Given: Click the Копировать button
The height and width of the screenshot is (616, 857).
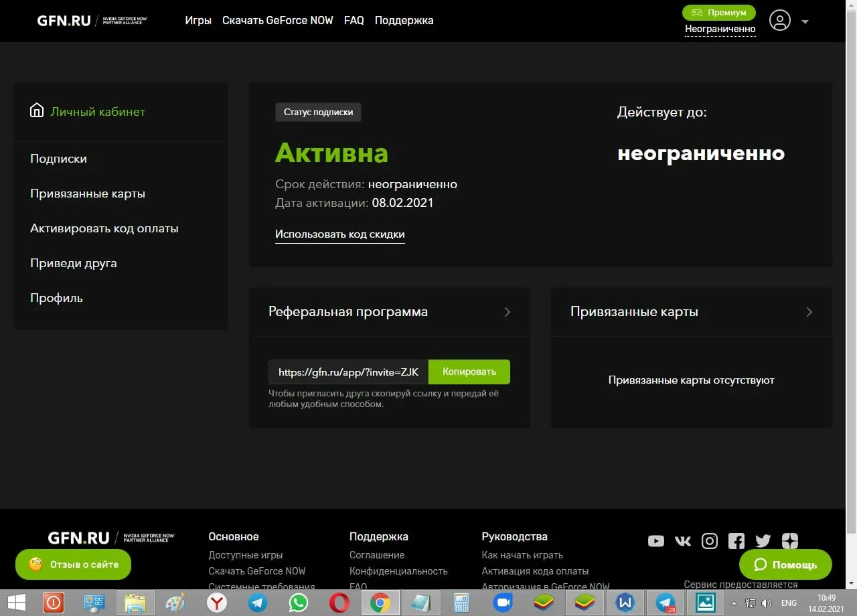Looking at the screenshot, I should [x=469, y=372].
